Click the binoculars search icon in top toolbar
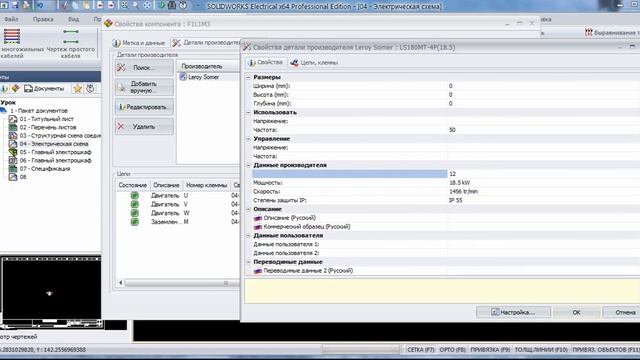The image size is (640, 360). tap(172, 5)
